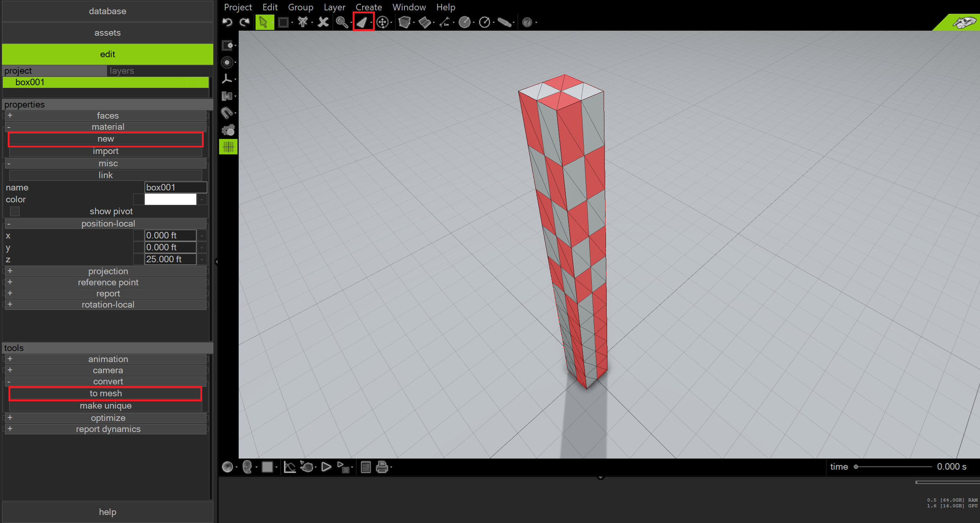Click the white color swatch
Screen dimensions: 980x523
click(170, 199)
